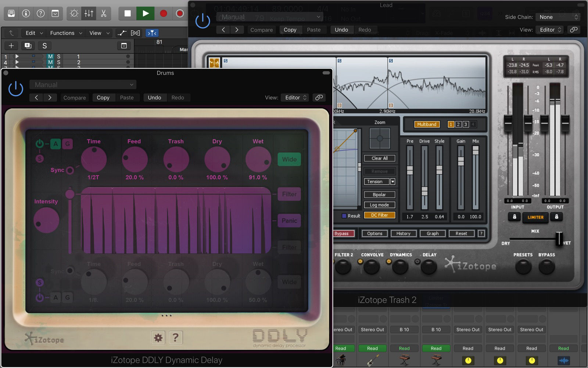Toggle Drums plugin power bypass button
The height and width of the screenshot is (368, 588).
click(16, 89)
